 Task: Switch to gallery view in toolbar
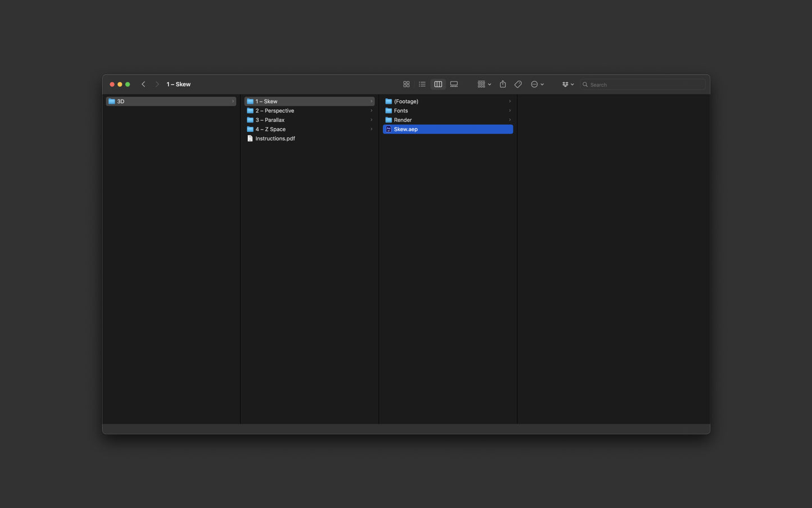[454, 84]
